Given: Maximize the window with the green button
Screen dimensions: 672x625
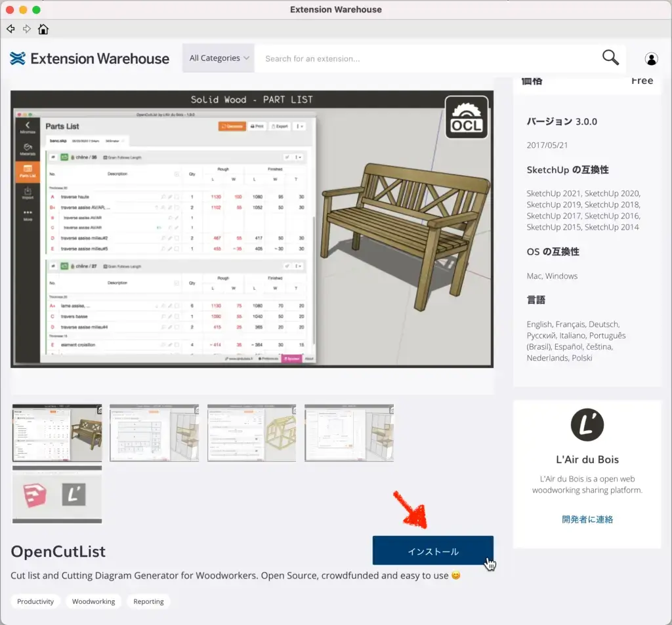Looking at the screenshot, I should (37, 9).
